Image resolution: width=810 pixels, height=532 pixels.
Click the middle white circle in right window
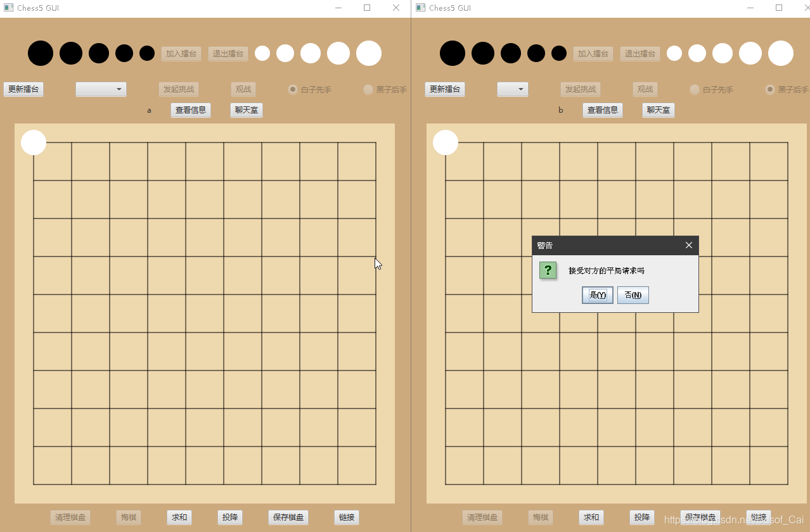(723, 53)
